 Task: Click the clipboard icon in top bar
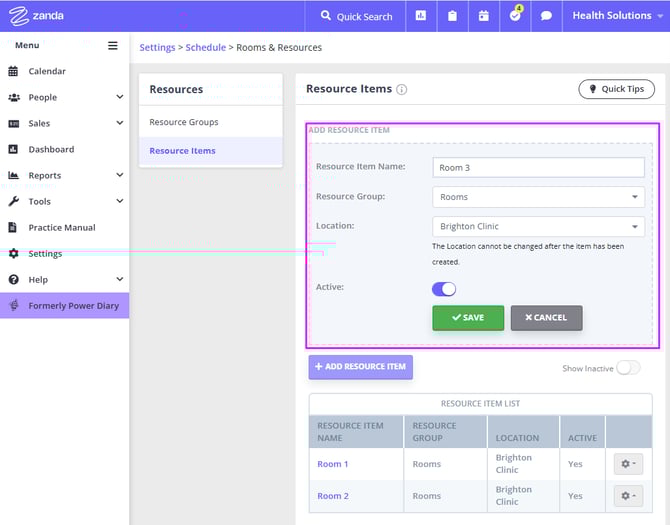pos(452,16)
